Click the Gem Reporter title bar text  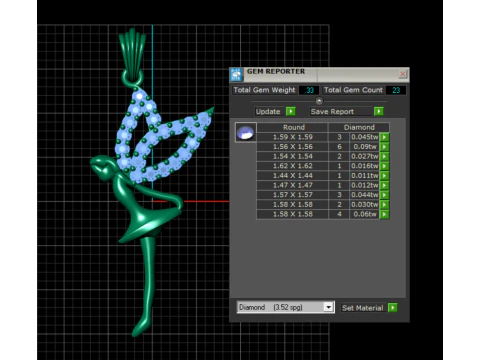[276, 71]
